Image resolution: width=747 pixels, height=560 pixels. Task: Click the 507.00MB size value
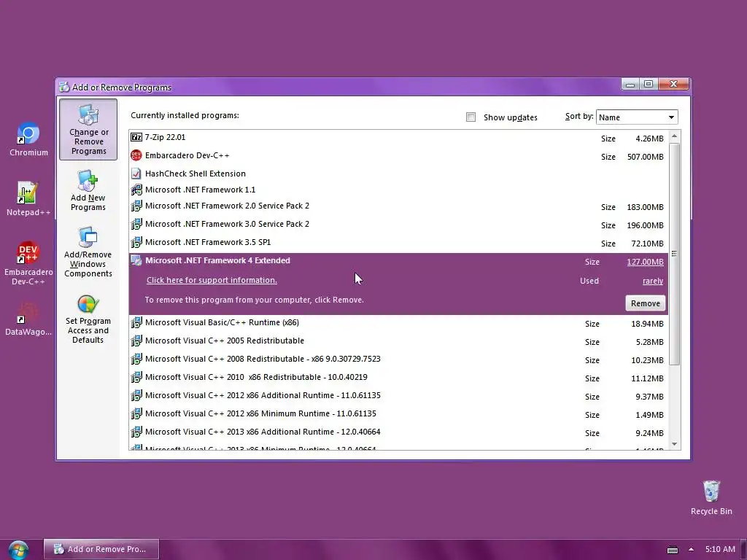point(645,157)
